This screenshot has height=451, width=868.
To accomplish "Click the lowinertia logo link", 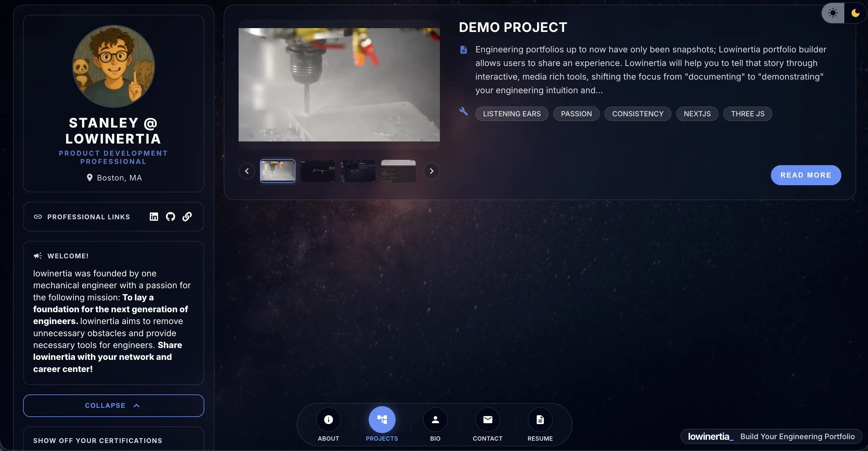I will click(x=710, y=436).
